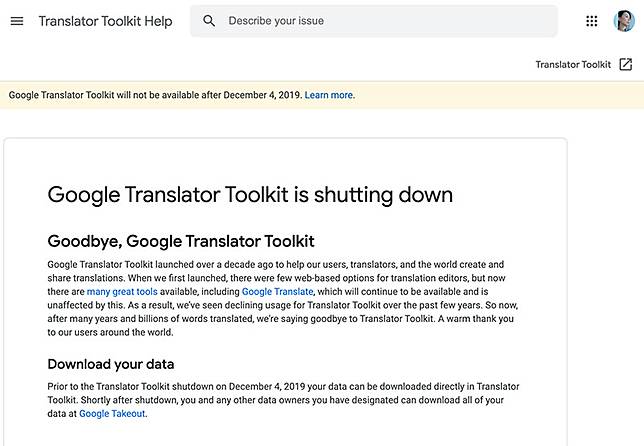Open the hamburger main menu

tap(17, 21)
